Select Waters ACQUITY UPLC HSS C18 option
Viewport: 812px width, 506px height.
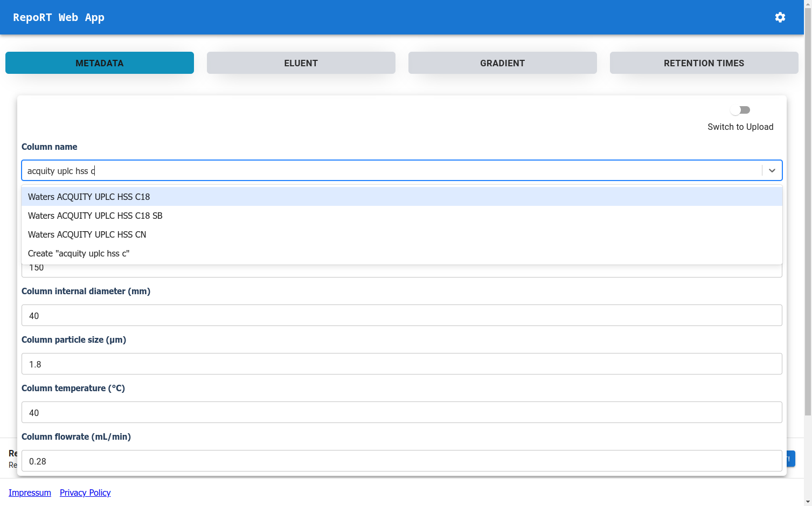coord(402,197)
